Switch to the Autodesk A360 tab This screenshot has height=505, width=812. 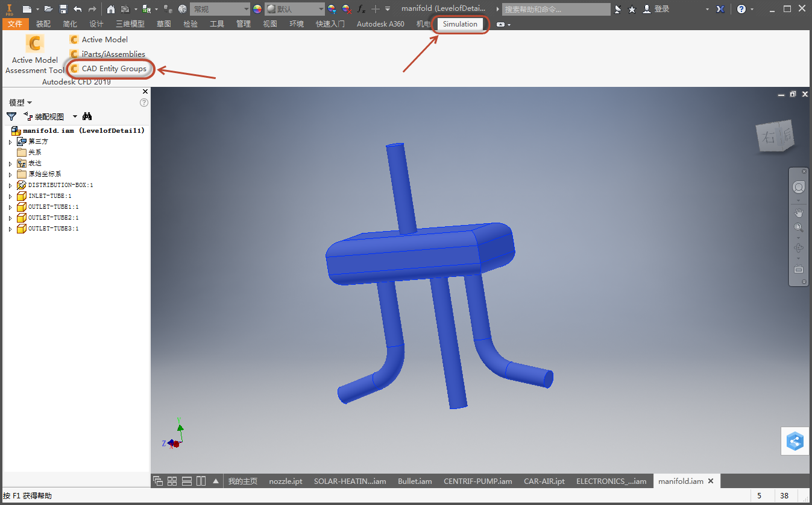pos(380,24)
